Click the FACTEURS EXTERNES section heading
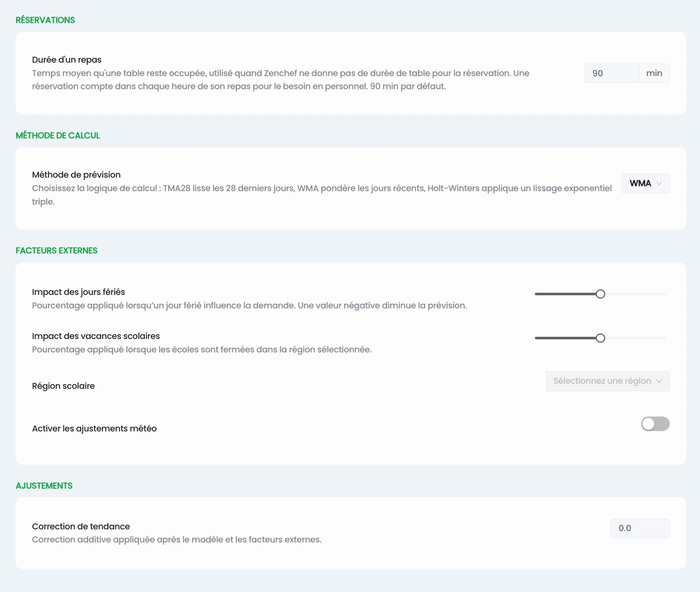The height and width of the screenshot is (592, 700). 56,250
